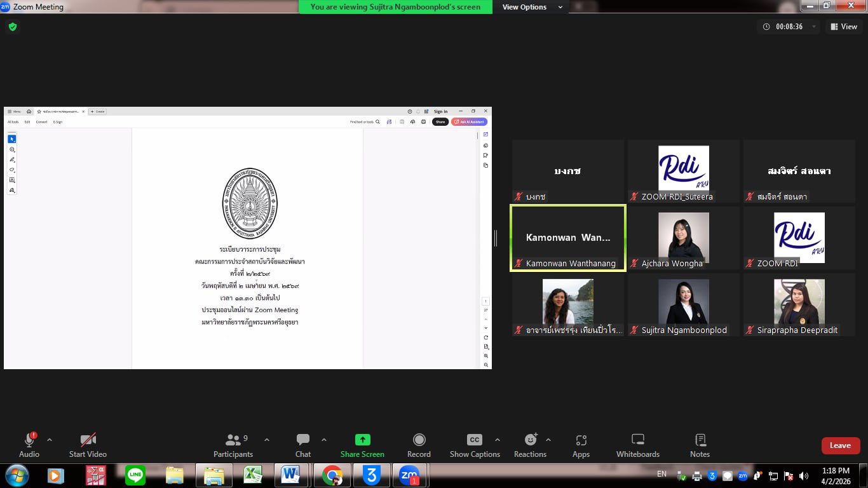868x488 pixels.
Task: Open the Reactions picker
Action: 530,445
